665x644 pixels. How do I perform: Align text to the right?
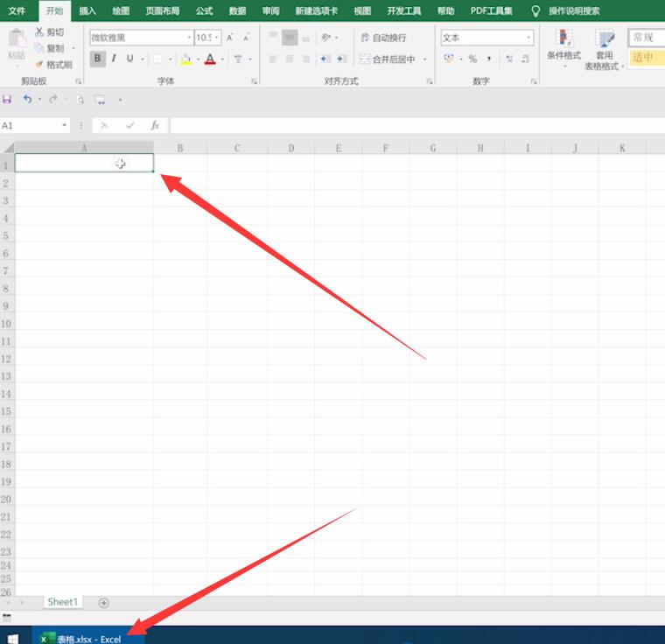coord(306,59)
